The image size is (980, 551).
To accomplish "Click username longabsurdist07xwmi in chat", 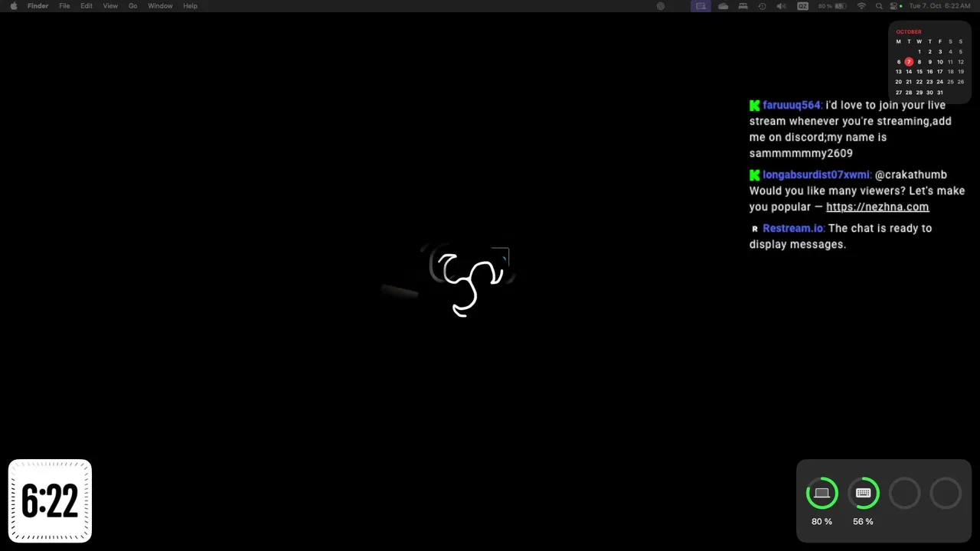I will [x=816, y=174].
